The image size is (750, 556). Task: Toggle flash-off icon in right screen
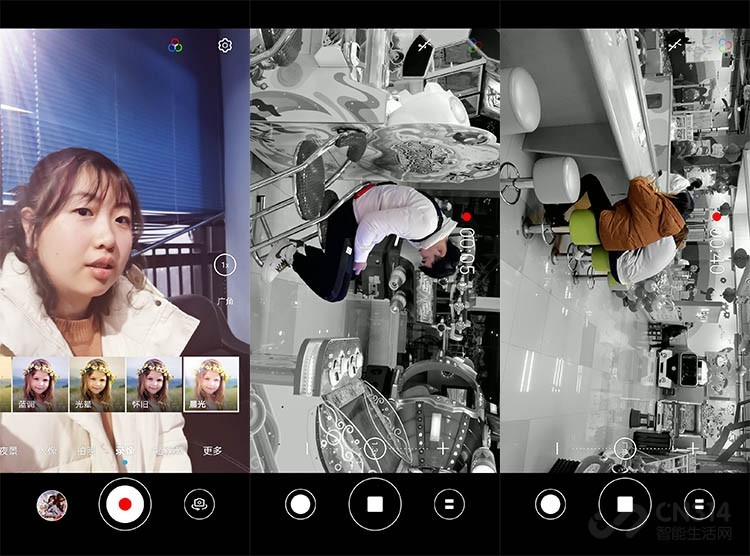[675, 45]
